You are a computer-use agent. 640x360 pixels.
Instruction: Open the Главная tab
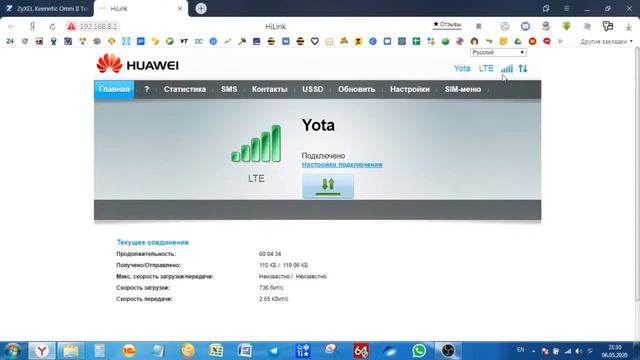coord(114,89)
